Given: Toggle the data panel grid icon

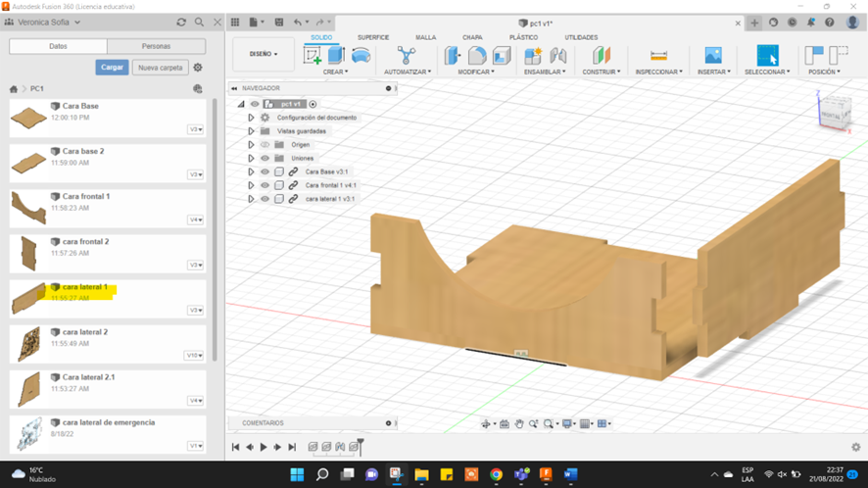Looking at the screenshot, I should [235, 23].
